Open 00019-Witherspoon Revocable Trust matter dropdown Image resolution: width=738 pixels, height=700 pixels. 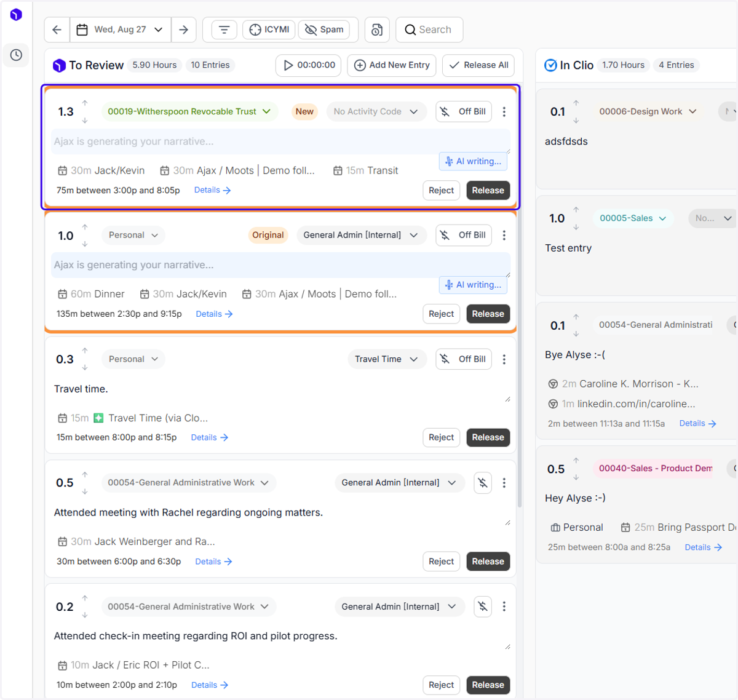(189, 111)
